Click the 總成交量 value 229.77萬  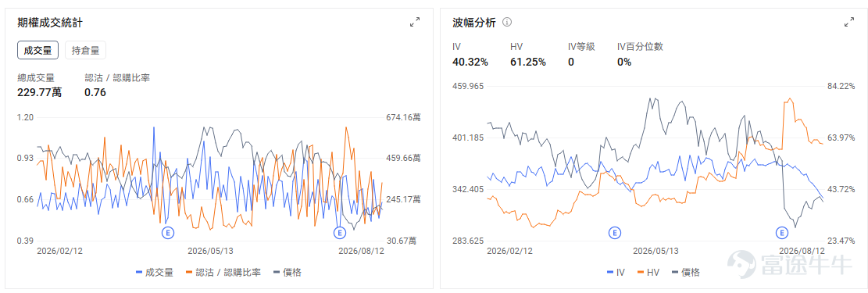coord(39,92)
